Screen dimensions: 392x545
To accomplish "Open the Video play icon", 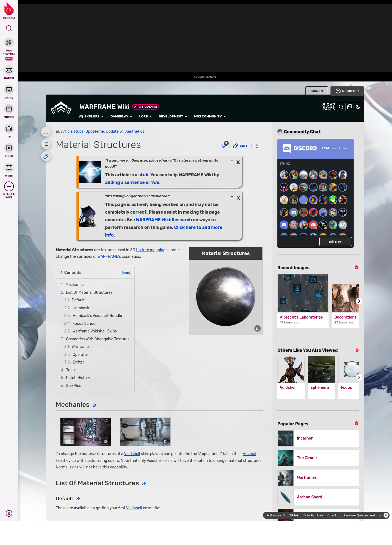I will click(x=9, y=148).
